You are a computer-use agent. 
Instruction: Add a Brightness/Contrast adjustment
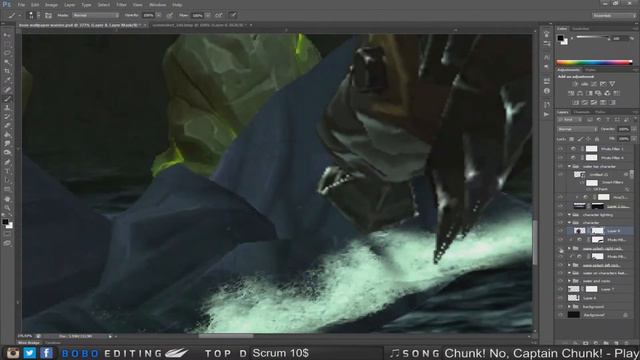pyautogui.click(x=575, y=84)
